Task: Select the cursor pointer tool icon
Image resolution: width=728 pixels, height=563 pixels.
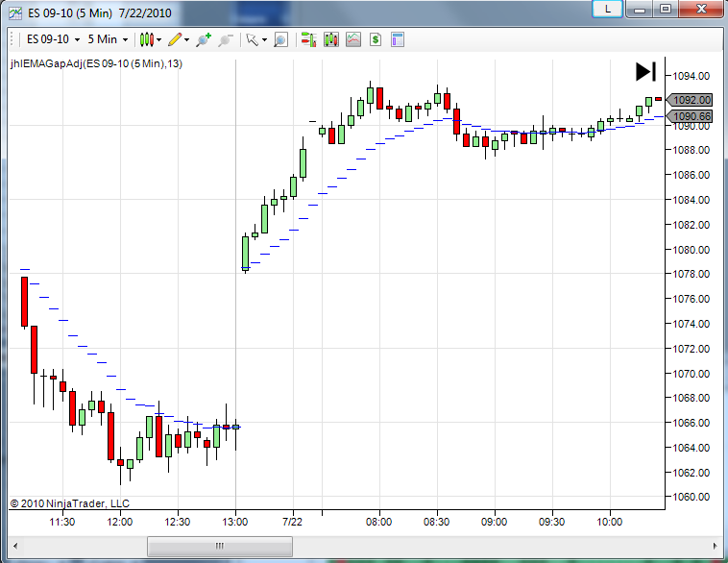Action: click(252, 40)
